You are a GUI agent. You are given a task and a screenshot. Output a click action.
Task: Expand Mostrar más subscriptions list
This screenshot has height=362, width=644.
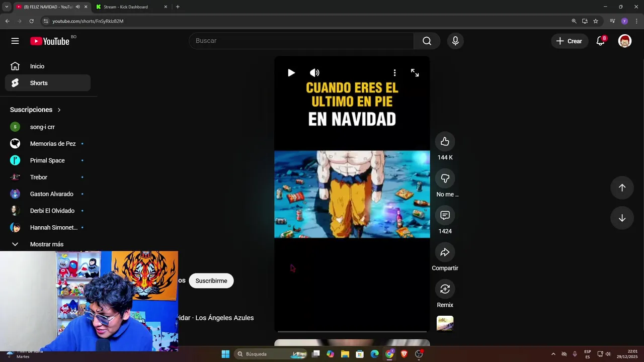(48, 244)
